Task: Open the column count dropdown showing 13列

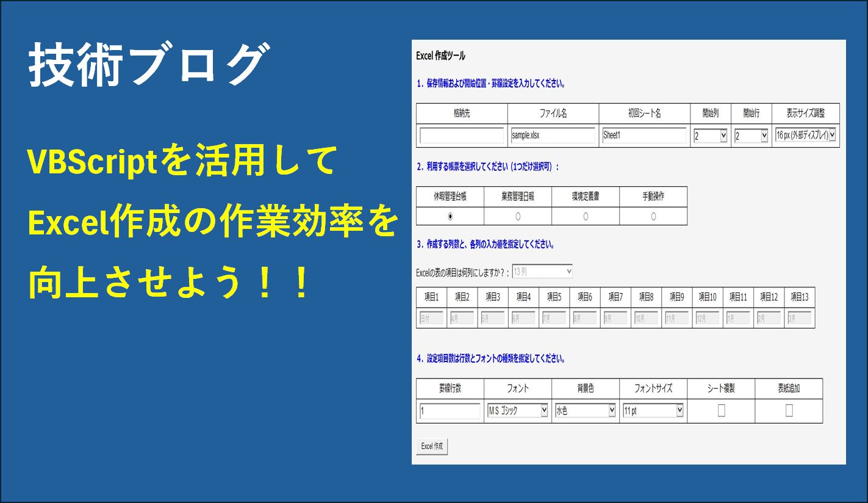Action: point(542,272)
